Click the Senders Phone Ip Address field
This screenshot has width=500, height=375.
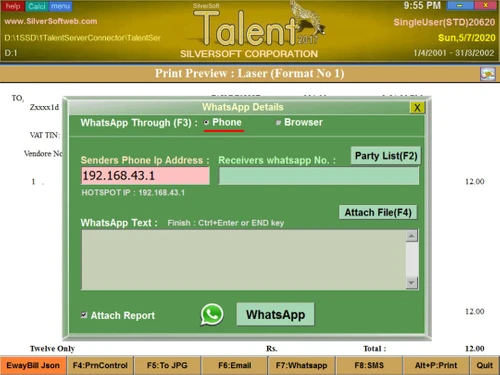pos(145,176)
